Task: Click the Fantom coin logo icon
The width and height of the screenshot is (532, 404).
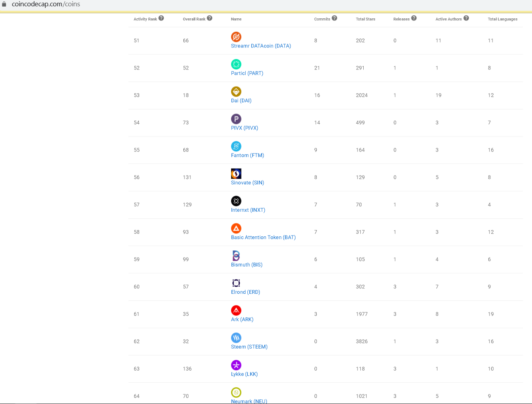Action: (x=236, y=146)
